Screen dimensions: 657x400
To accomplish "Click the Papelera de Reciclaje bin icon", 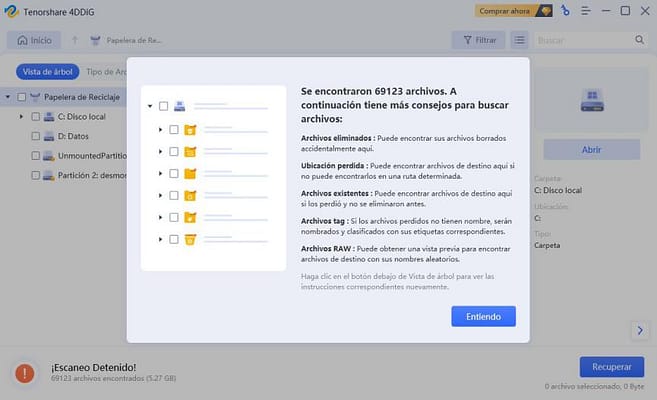I will pos(35,97).
